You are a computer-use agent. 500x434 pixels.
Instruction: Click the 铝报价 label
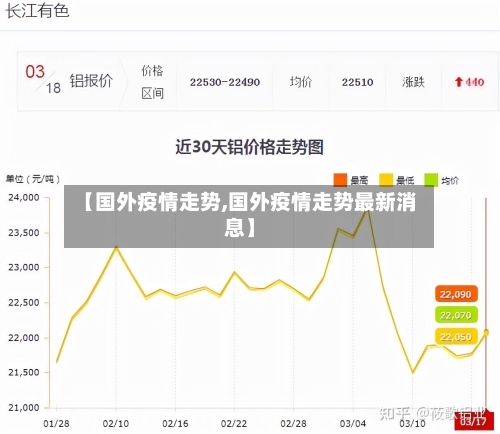(x=91, y=81)
